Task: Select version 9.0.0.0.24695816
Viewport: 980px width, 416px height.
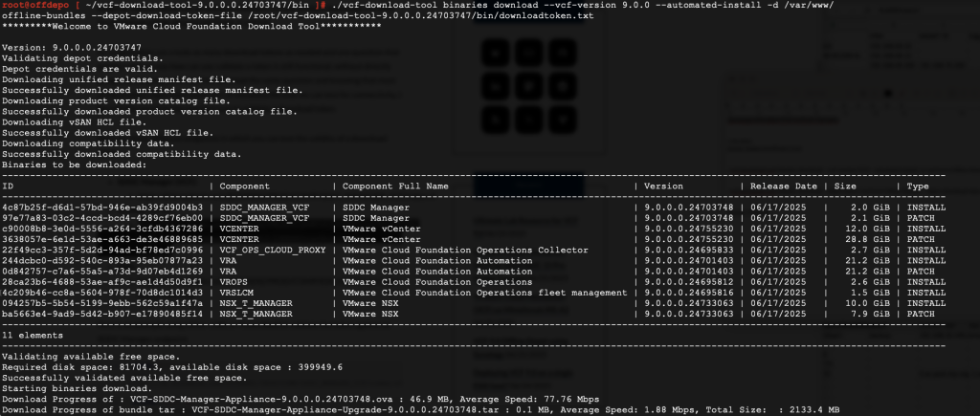Action: [x=689, y=293]
